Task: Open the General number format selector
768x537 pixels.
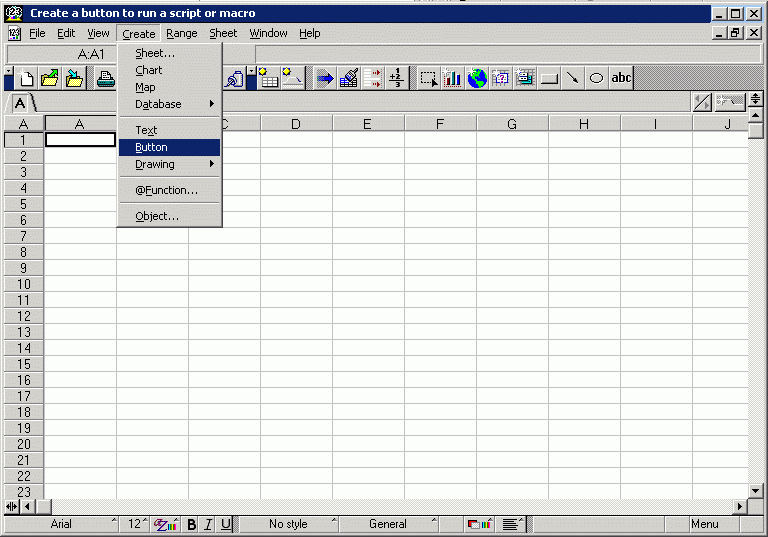Action: 388,524
